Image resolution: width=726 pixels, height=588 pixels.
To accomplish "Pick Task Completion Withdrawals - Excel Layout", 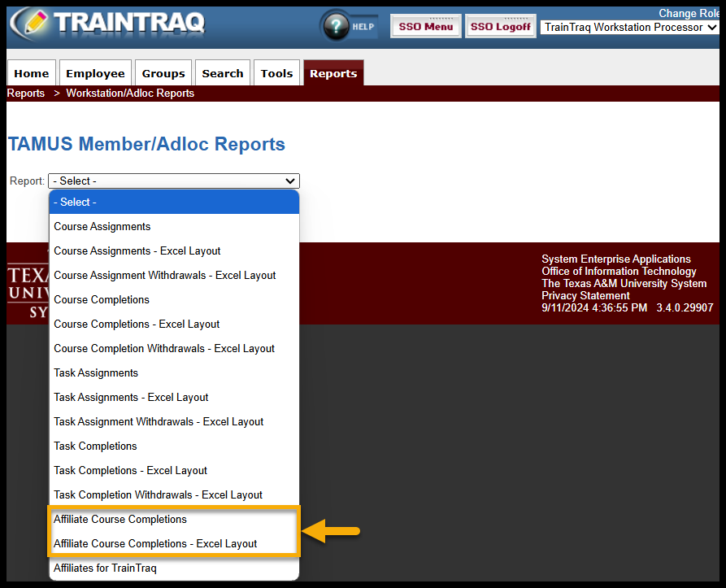I will click(174, 495).
